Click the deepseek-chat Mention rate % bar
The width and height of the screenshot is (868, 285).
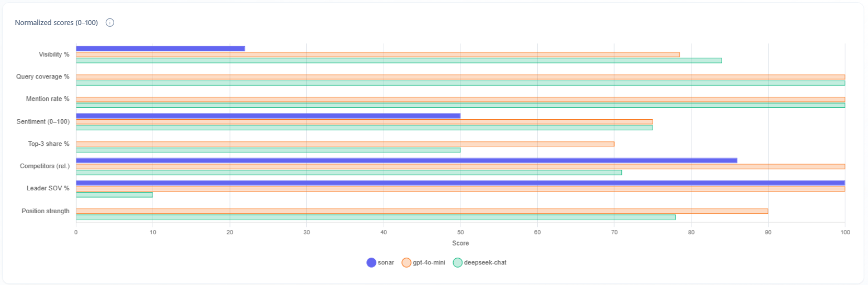click(x=460, y=105)
